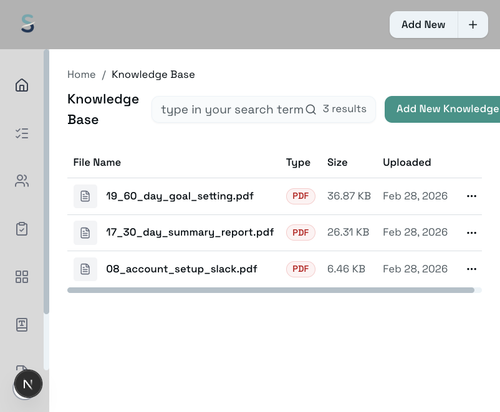Focus the search term input field
Viewport: 500px width, 412px height.
point(232,109)
